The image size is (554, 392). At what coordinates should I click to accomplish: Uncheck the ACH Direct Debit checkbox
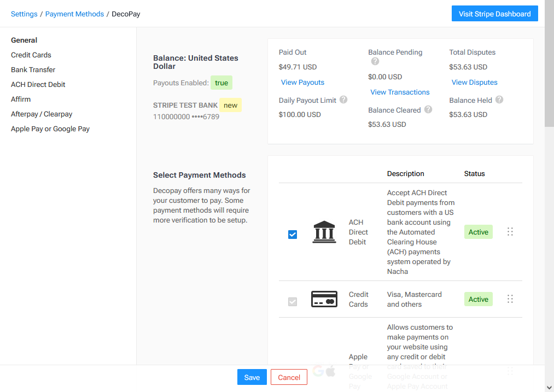(293, 235)
